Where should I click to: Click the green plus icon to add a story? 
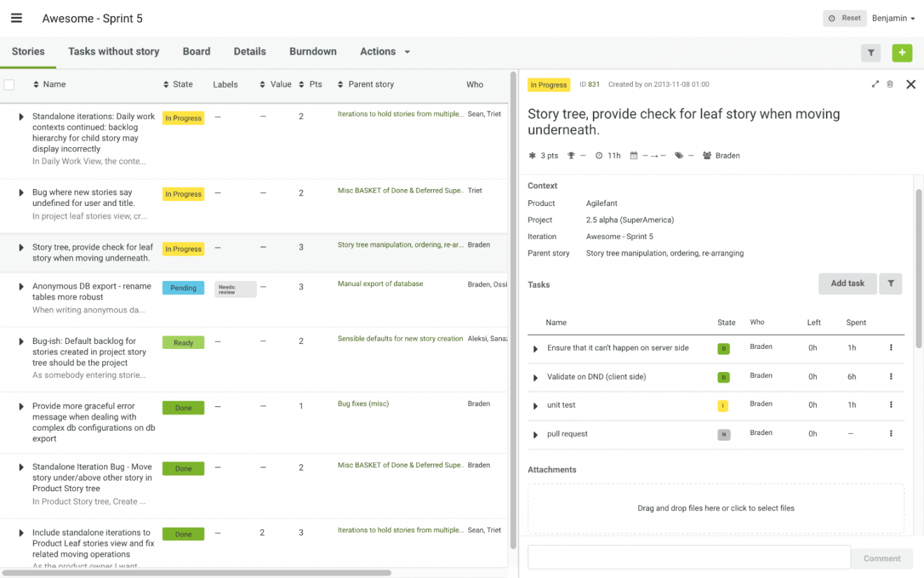coord(902,53)
